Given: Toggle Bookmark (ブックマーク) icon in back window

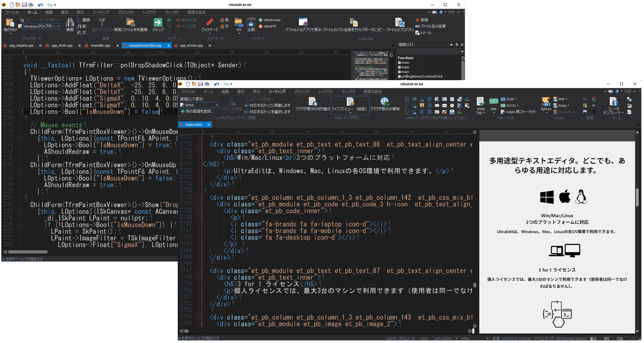Looking at the screenshot, I should tap(210, 22).
